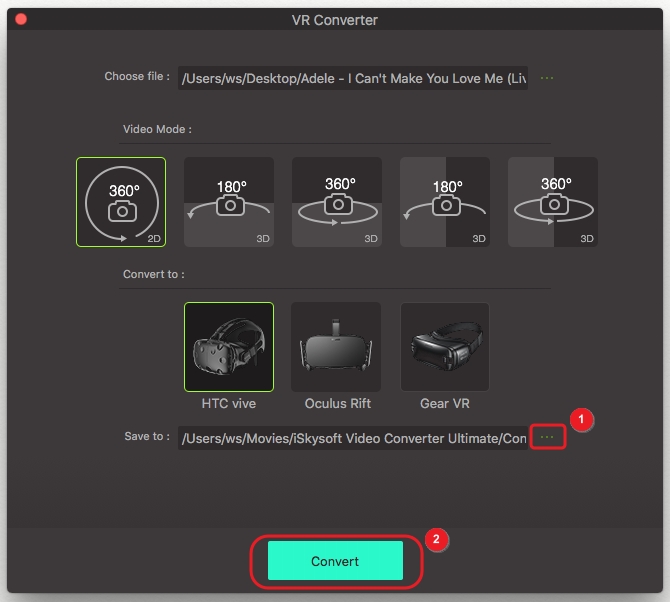670x602 pixels.
Task: Click the red number 2 badge
Action: [x=434, y=539]
